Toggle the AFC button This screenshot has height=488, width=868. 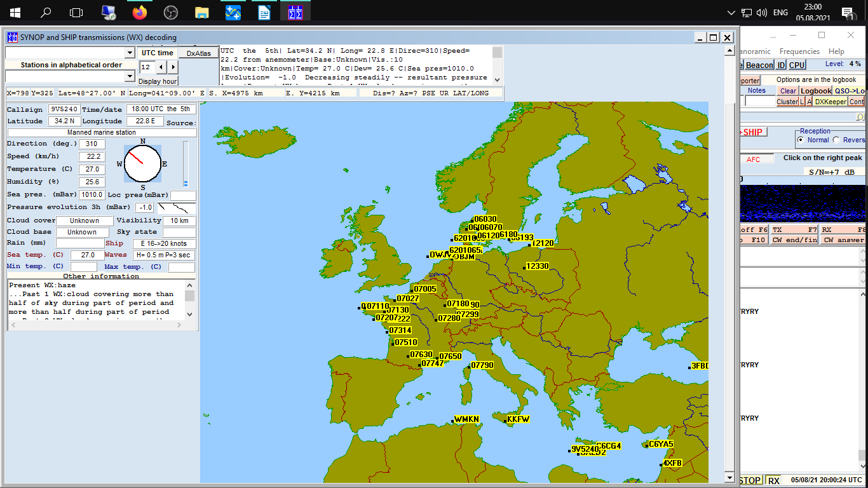click(x=754, y=159)
